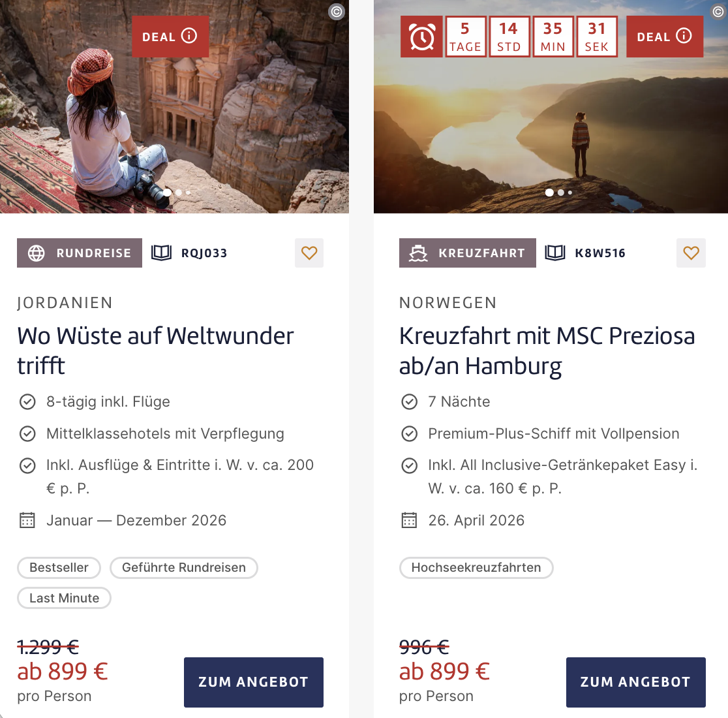Image resolution: width=728 pixels, height=718 pixels.
Task: Click the catalog book icon next to RQJ033
Action: pos(161,253)
